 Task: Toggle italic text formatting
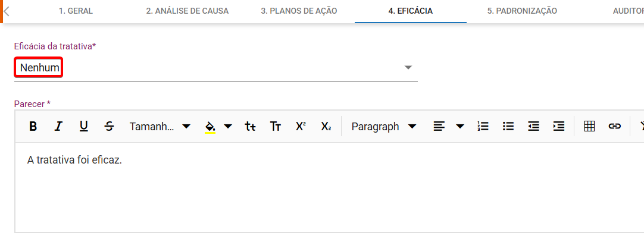pyautogui.click(x=58, y=127)
